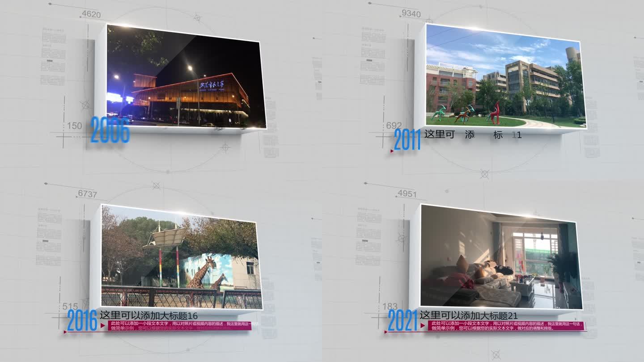Screen dimensions: 644x362
Task: Click the number 150 beside 2006
Action: 75,126
